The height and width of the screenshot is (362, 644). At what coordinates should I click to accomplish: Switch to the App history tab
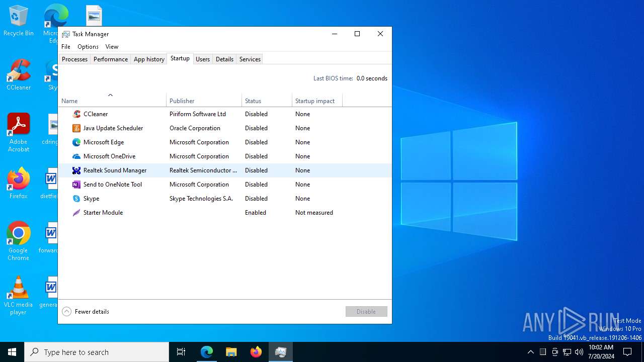point(149,59)
